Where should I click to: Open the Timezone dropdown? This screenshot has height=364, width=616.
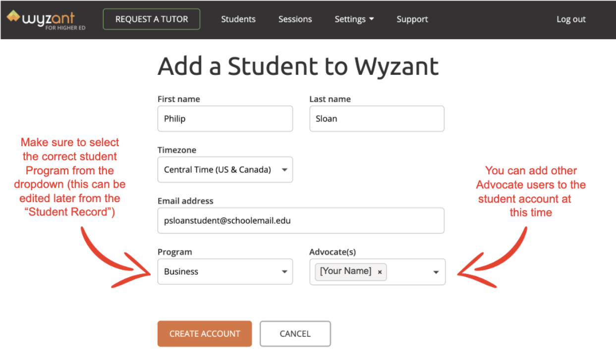pyautogui.click(x=225, y=170)
